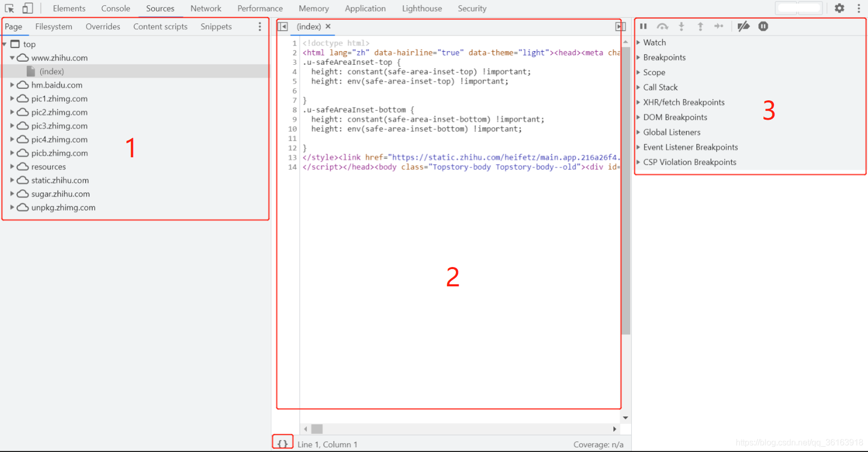Open the Lighthouse panel

(422, 8)
